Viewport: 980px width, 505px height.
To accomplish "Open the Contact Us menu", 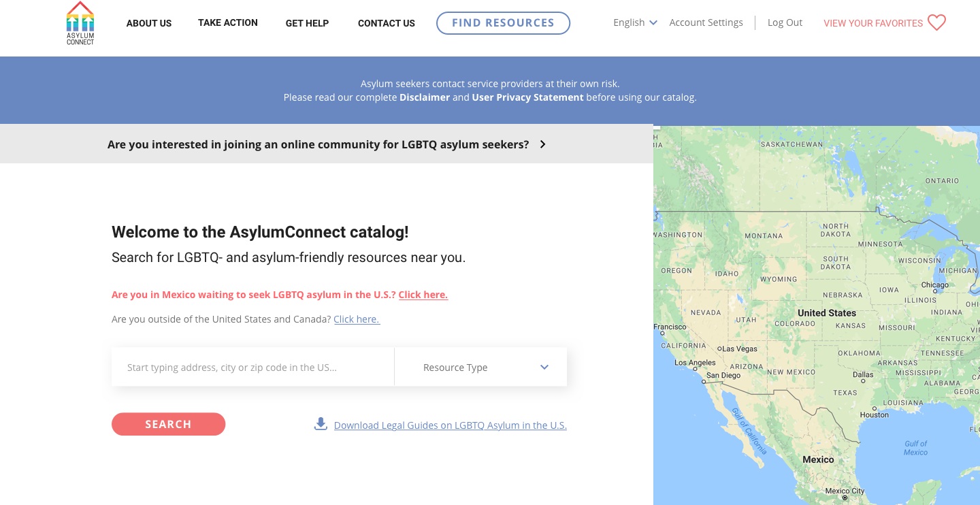I will pos(387,23).
